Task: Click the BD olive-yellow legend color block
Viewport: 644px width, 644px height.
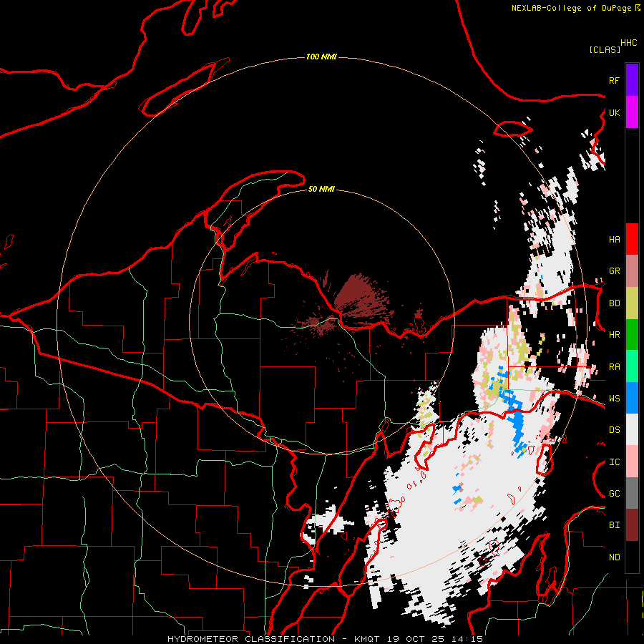Action: 632,303
